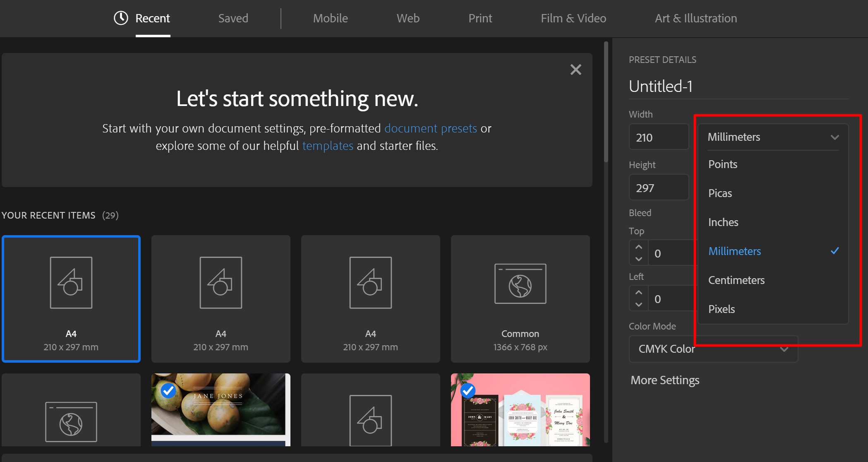Click the Height field showing 297
868x462 pixels.
point(659,188)
